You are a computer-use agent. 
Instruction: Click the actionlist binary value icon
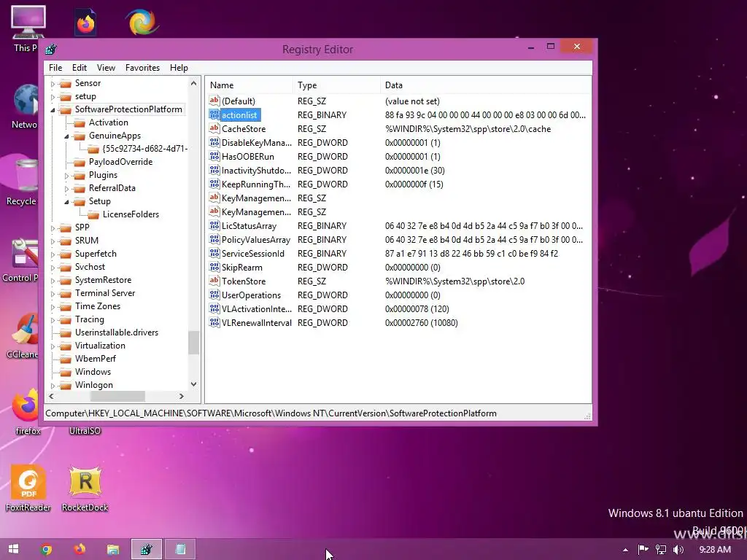214,114
